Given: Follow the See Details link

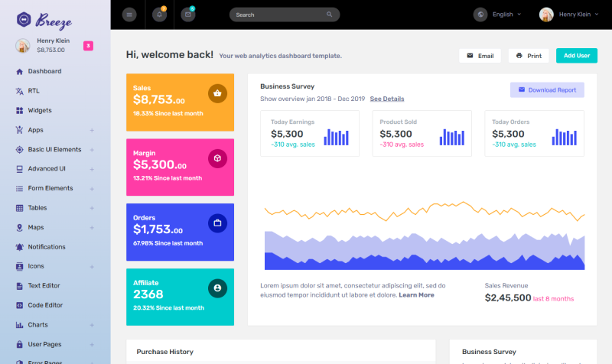Looking at the screenshot, I should click(387, 99).
